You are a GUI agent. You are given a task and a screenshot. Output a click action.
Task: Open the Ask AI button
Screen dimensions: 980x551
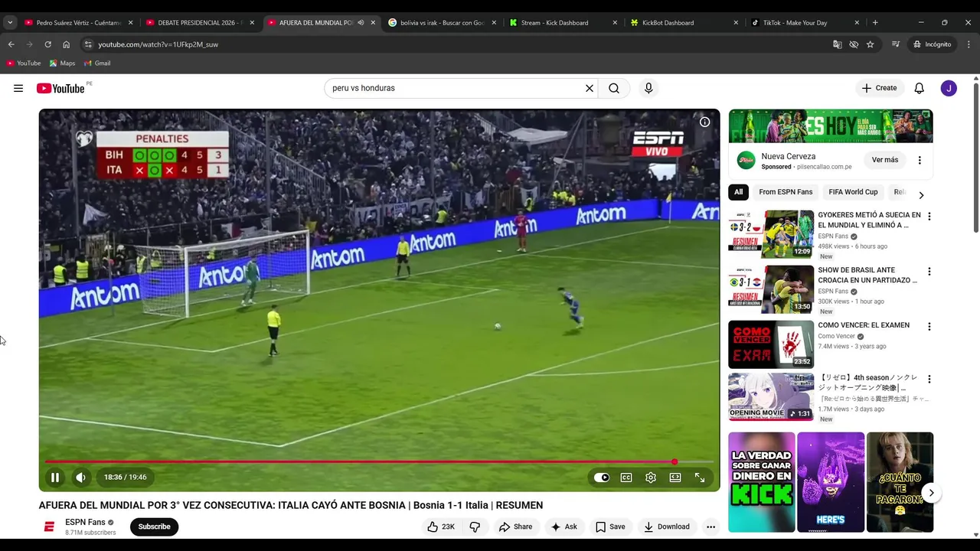563,527
